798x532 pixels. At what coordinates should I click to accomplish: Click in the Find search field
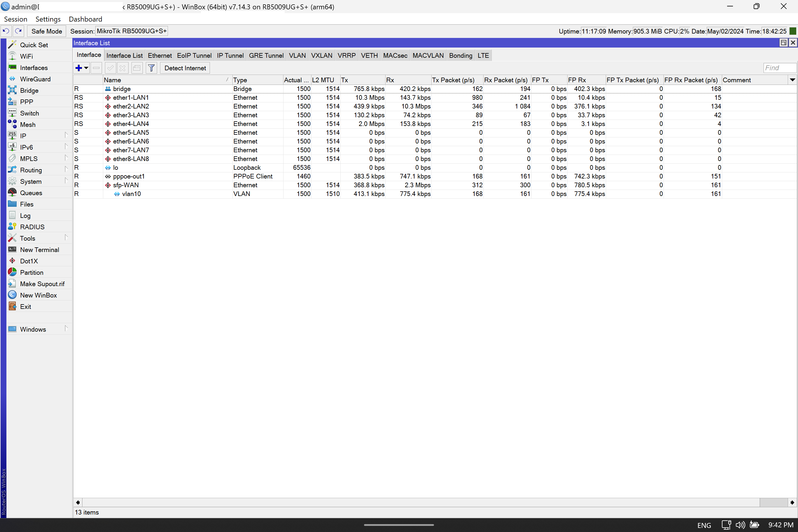pyautogui.click(x=779, y=68)
